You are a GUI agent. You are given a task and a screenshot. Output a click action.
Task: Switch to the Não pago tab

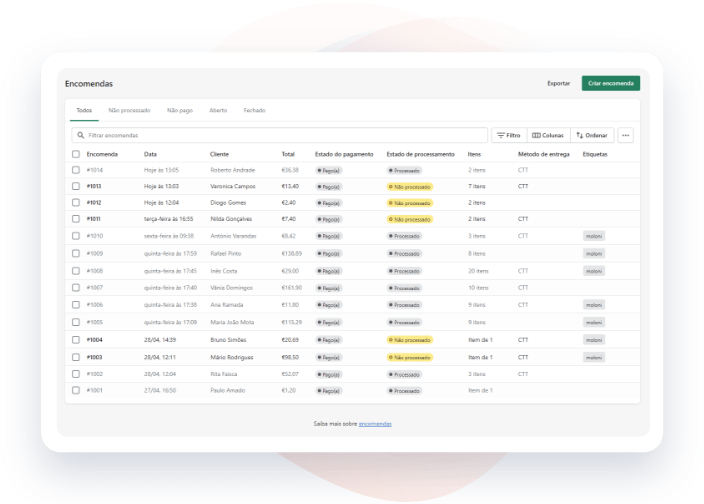pyautogui.click(x=180, y=110)
